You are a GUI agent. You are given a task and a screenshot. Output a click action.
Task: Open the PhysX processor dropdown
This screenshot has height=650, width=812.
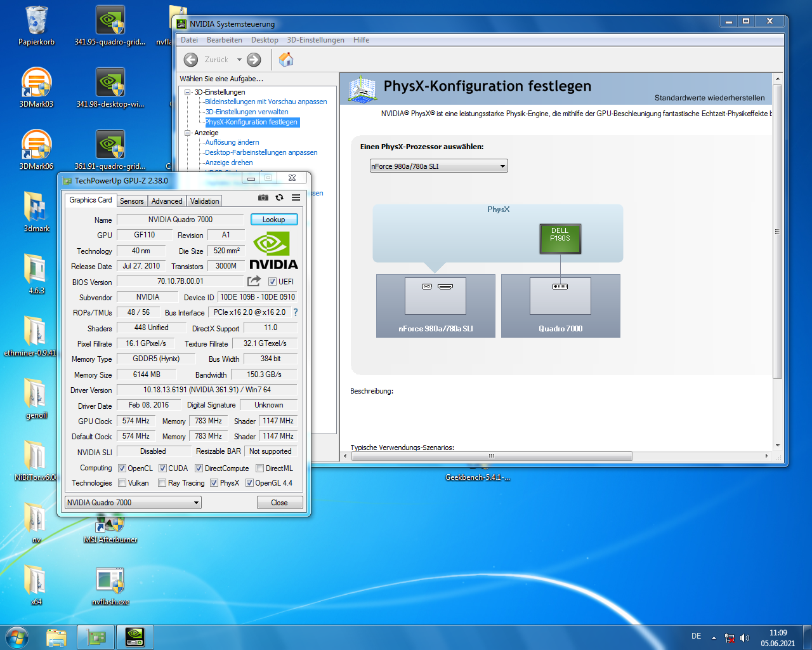[438, 166]
